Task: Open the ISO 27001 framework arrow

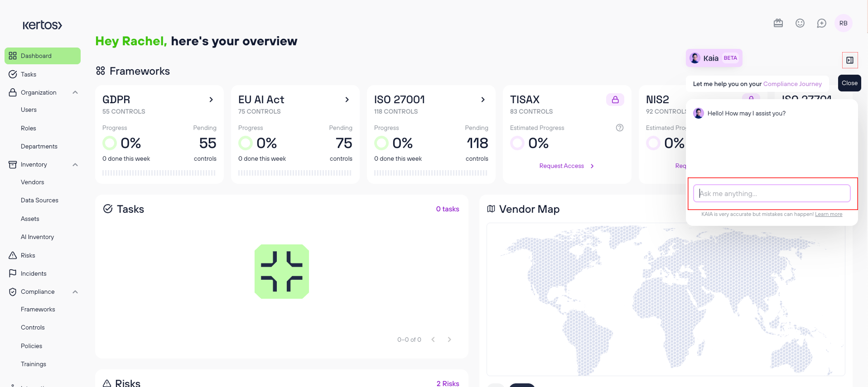Action: [x=483, y=100]
